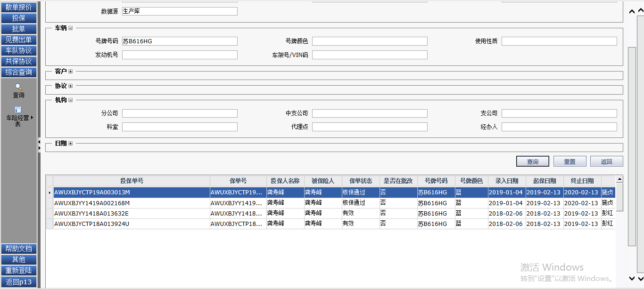Expand the 车险经营表 submenu arrow
Viewport: 644px width, 289px height.
point(32,118)
